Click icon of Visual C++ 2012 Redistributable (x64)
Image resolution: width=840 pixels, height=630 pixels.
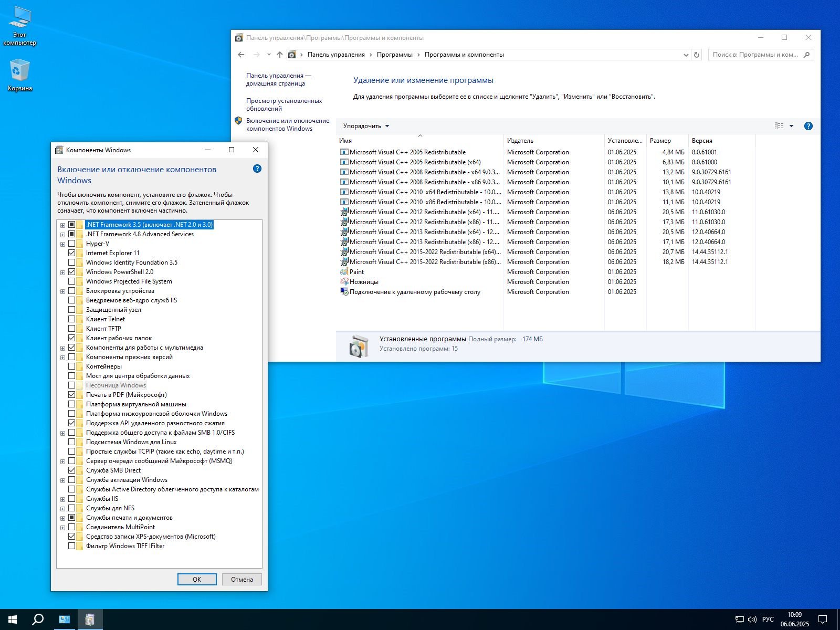pos(344,212)
